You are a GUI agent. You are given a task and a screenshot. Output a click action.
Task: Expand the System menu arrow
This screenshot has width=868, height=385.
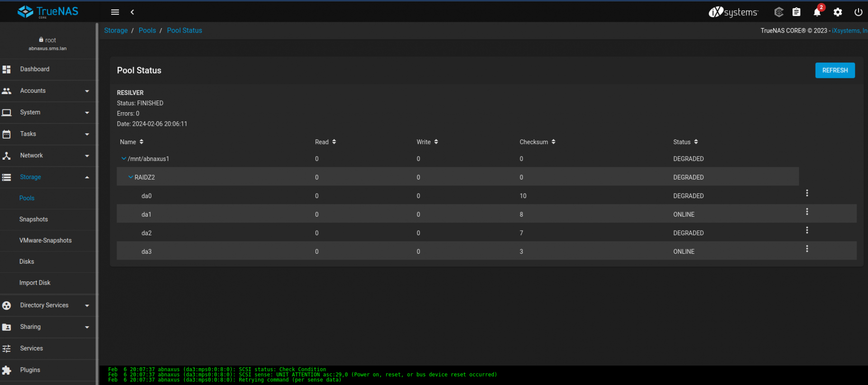pyautogui.click(x=87, y=113)
